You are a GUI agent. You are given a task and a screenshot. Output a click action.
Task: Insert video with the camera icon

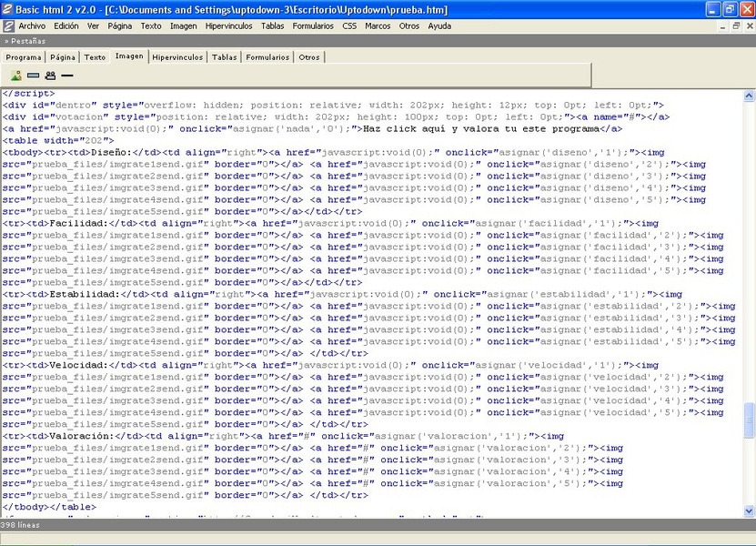50,76
